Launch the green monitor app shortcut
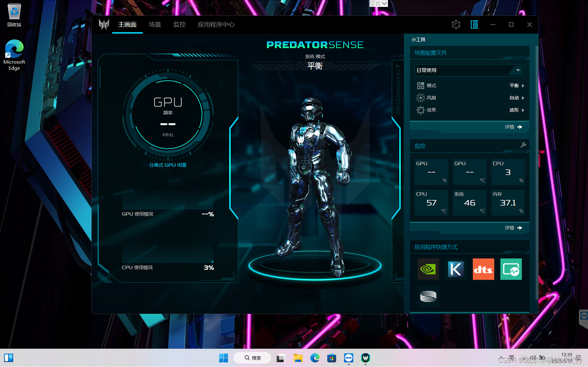Image resolution: width=588 pixels, height=367 pixels. [x=511, y=269]
